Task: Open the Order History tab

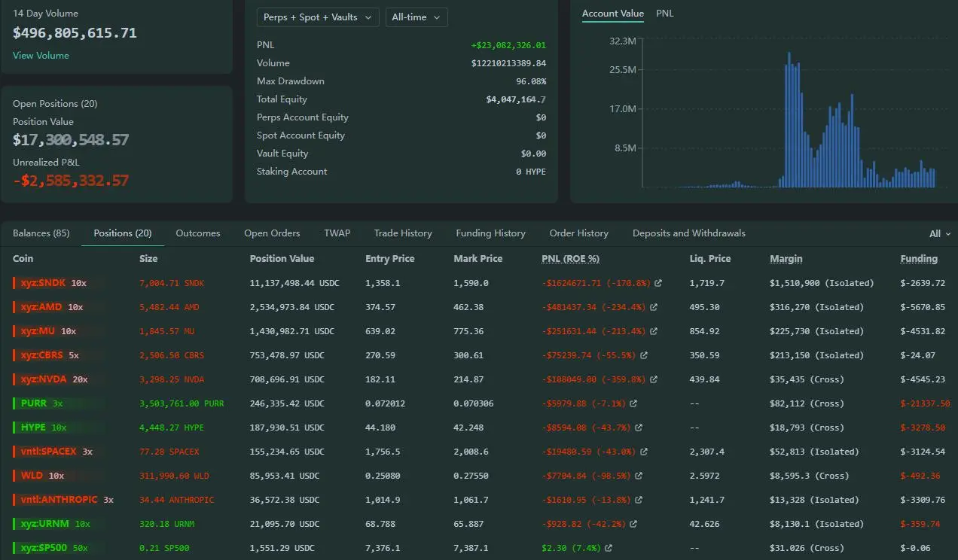Action: click(579, 233)
